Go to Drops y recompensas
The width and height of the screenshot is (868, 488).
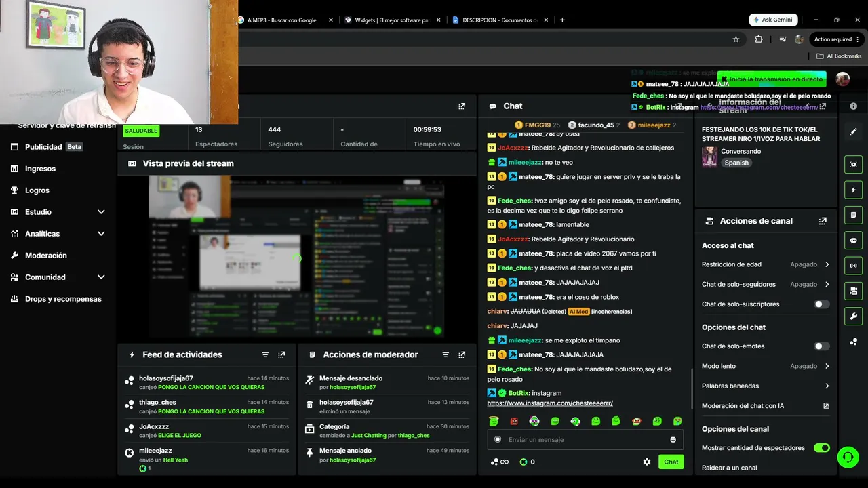[x=63, y=299]
